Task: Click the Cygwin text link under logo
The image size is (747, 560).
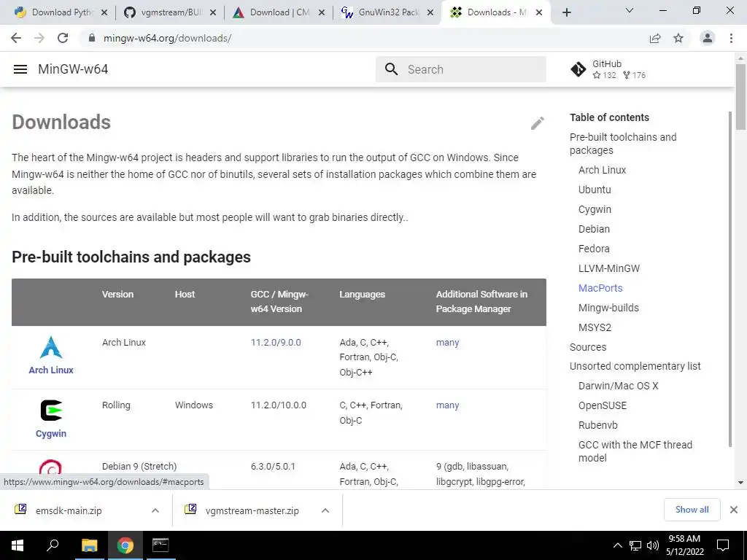Action: pyautogui.click(x=51, y=433)
